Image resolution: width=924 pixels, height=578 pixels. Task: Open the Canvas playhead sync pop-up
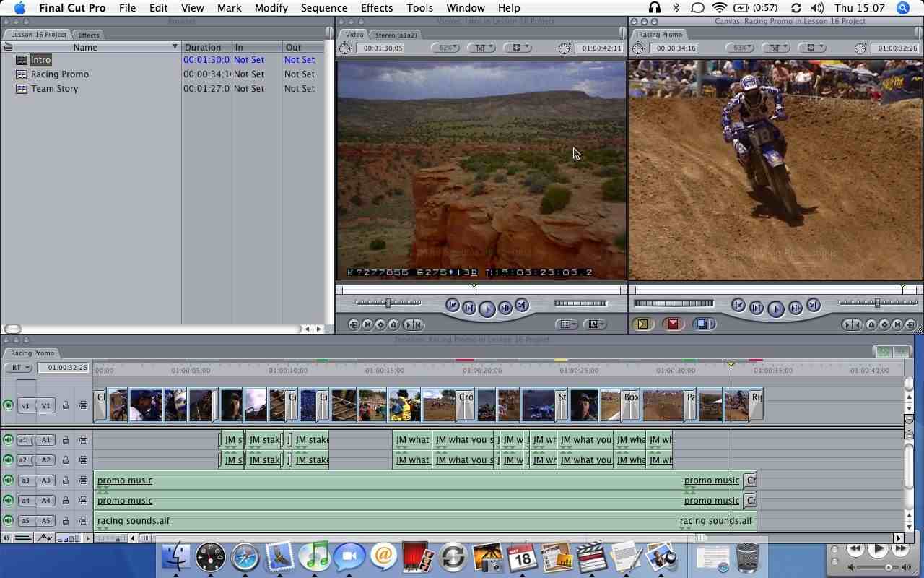[x=775, y=48]
